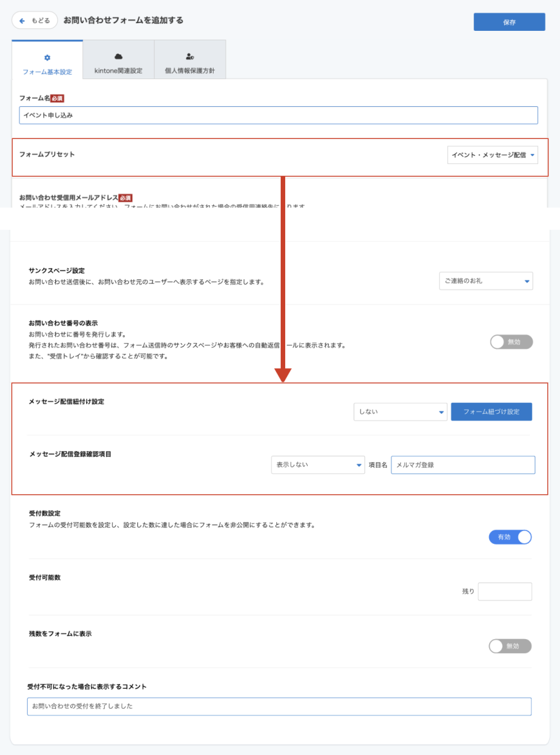Click the 保存 button
The height and width of the screenshot is (755, 560).
(509, 22)
